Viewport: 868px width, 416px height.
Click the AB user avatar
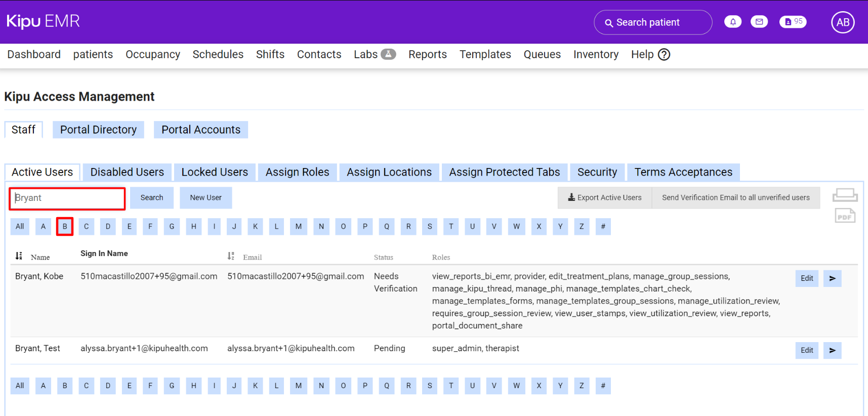click(x=843, y=22)
